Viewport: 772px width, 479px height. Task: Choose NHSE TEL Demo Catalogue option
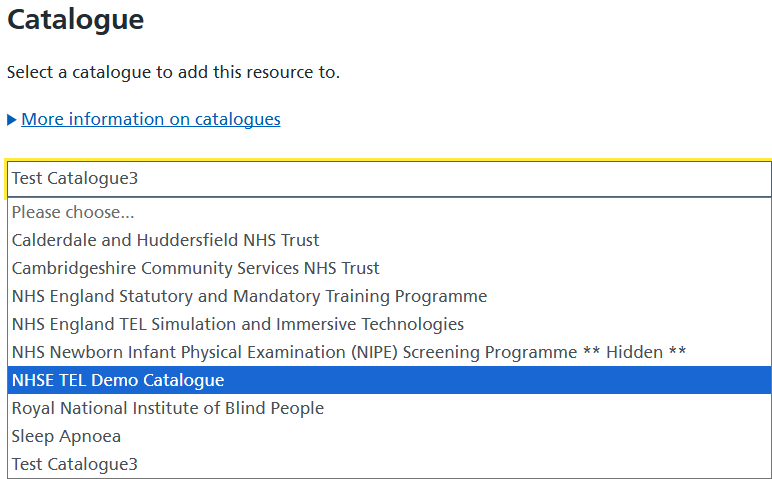click(x=389, y=380)
